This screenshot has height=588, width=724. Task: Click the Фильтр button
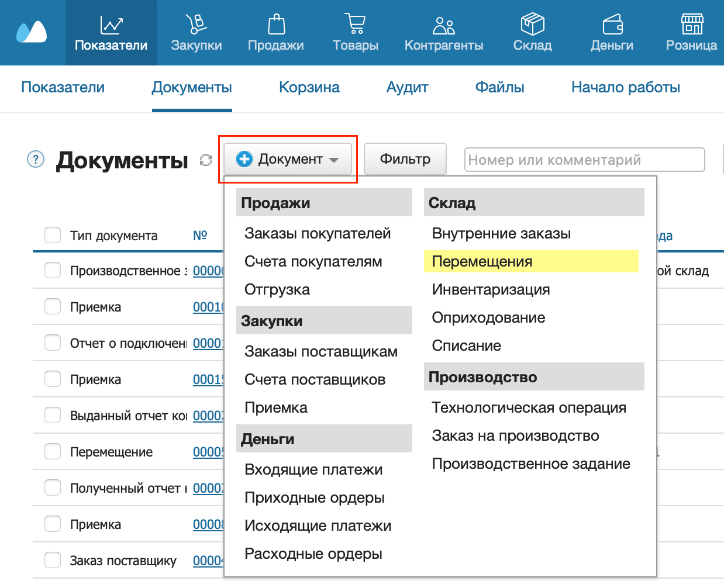pyautogui.click(x=405, y=158)
